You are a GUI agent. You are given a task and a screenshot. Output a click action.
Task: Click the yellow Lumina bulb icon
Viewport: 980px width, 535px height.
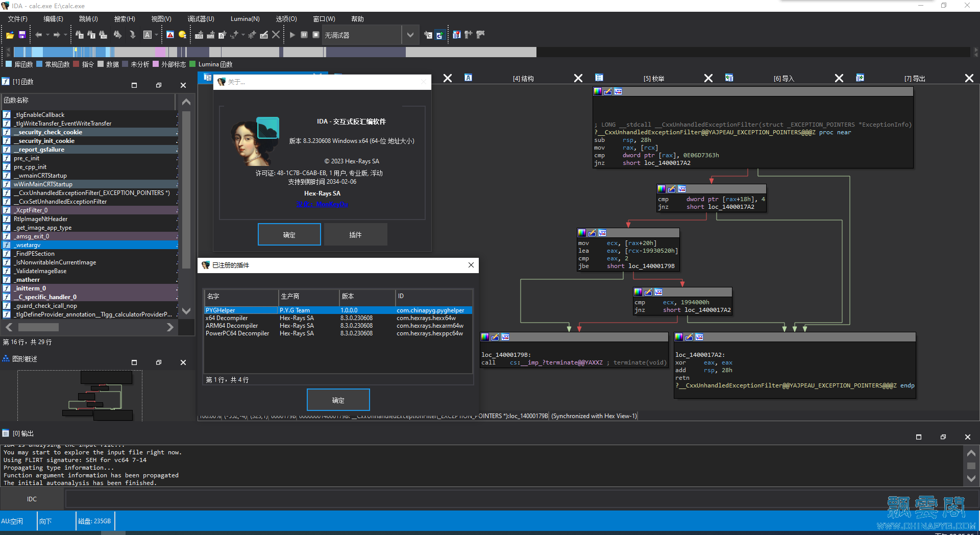click(x=182, y=35)
